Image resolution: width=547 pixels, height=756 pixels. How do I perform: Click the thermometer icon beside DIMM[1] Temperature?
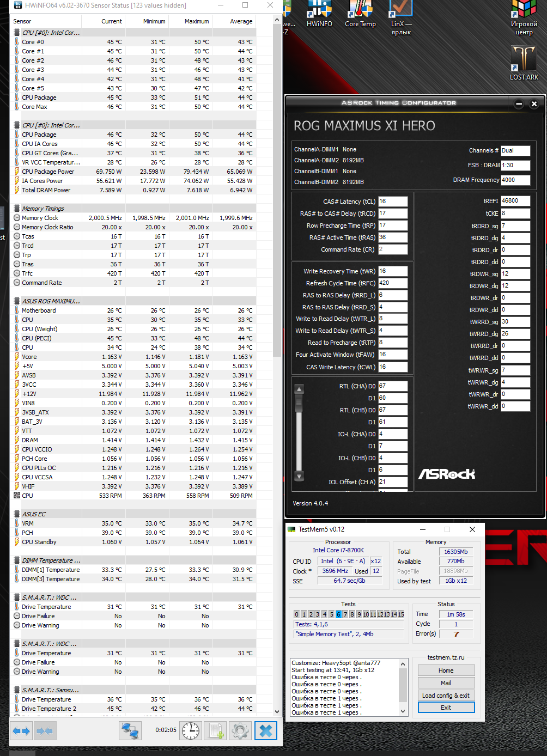click(x=17, y=570)
